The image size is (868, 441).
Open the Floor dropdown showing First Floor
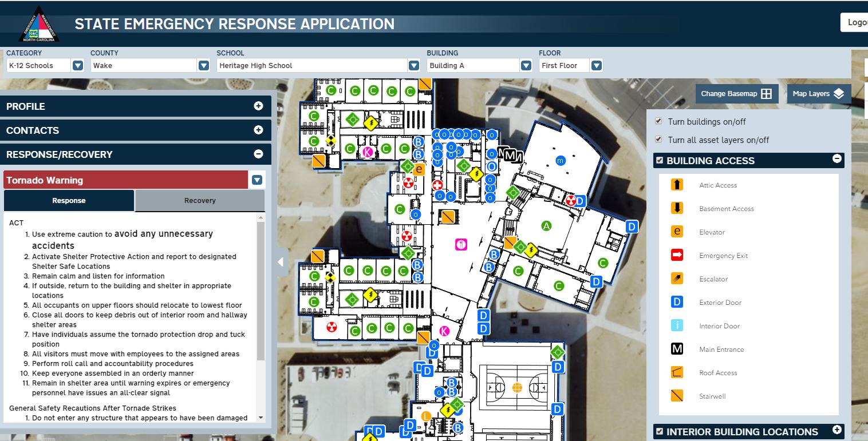(595, 65)
